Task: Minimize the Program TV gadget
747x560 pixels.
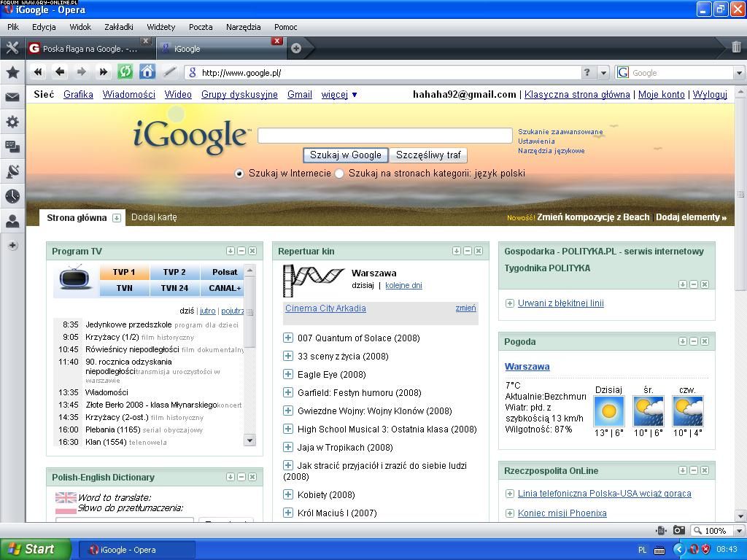Action: [241, 251]
